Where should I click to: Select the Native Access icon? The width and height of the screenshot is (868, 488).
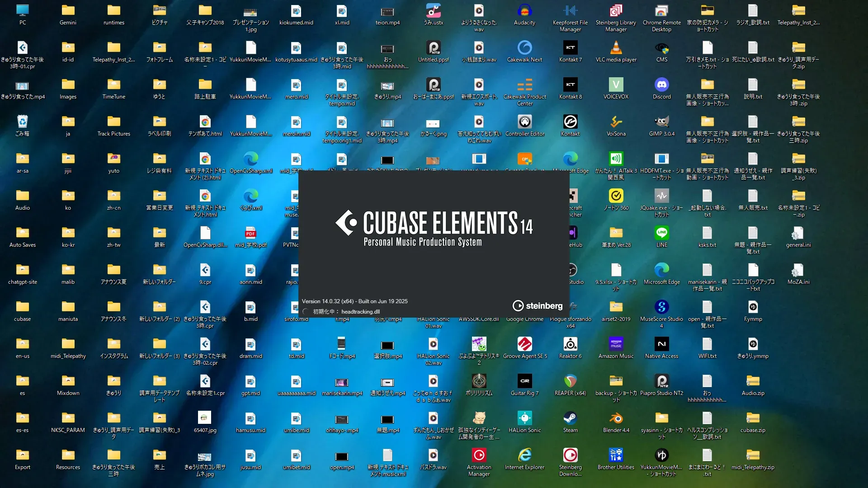[661, 345]
